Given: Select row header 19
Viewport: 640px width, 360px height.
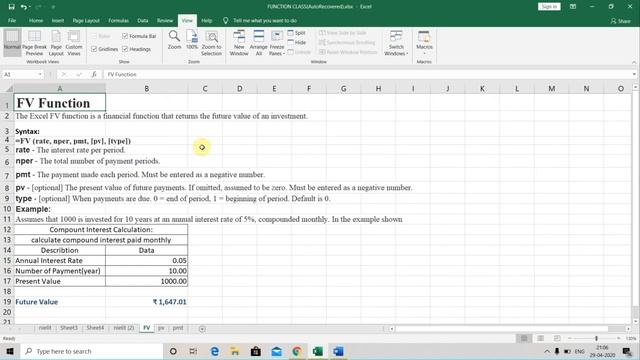Looking at the screenshot, I should tap(7, 302).
